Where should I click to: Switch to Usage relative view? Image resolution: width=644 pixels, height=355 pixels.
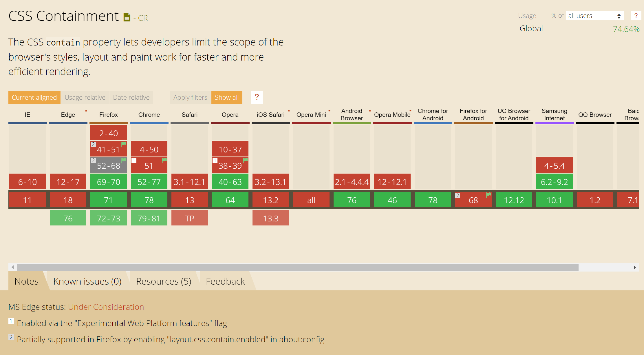[85, 97]
